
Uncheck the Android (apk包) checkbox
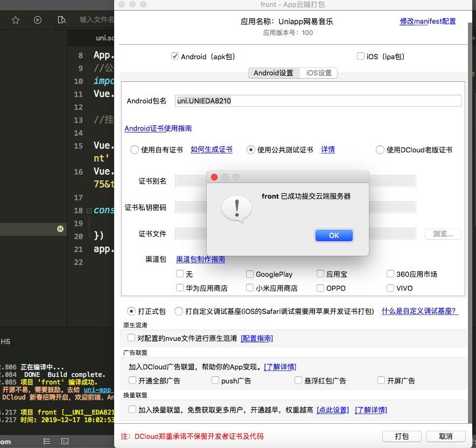tap(175, 57)
